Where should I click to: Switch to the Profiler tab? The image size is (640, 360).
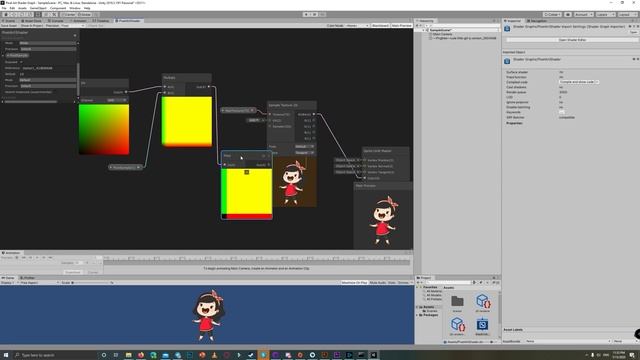[28, 278]
